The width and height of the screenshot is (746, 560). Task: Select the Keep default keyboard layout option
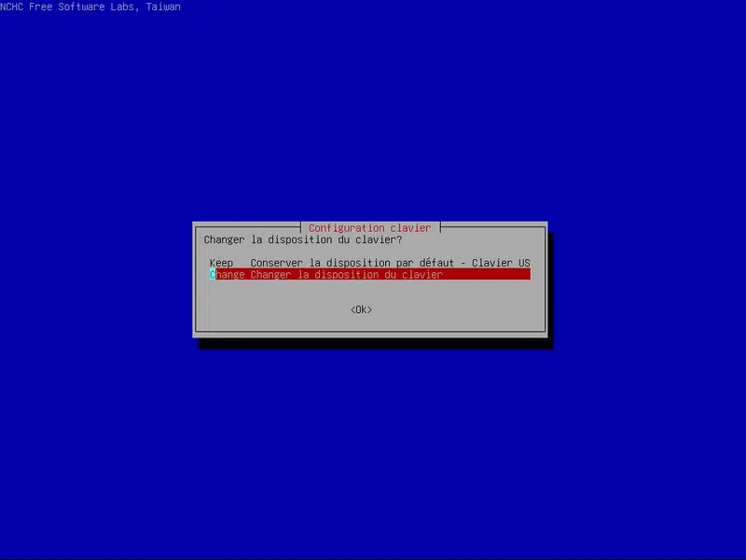[x=369, y=263]
